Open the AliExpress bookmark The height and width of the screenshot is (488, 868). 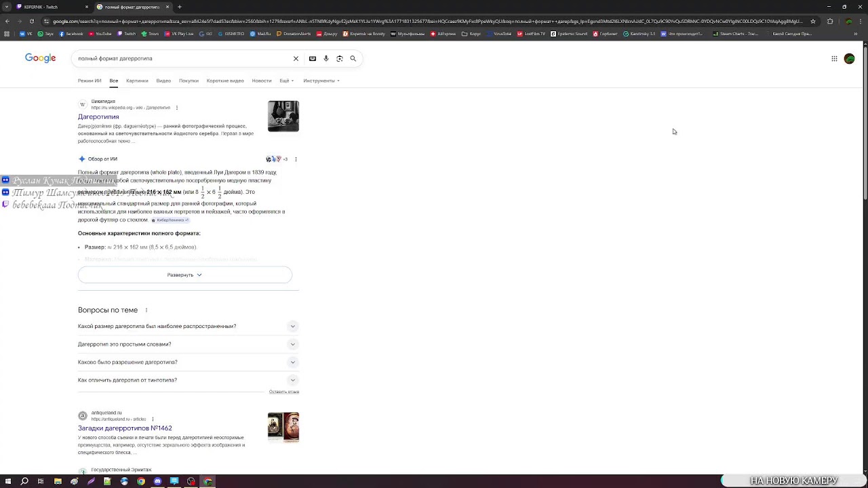(443, 33)
